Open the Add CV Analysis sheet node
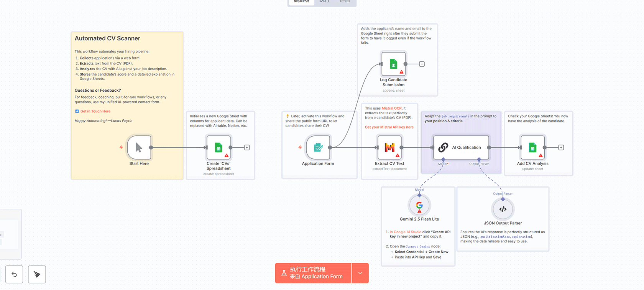 point(532,147)
